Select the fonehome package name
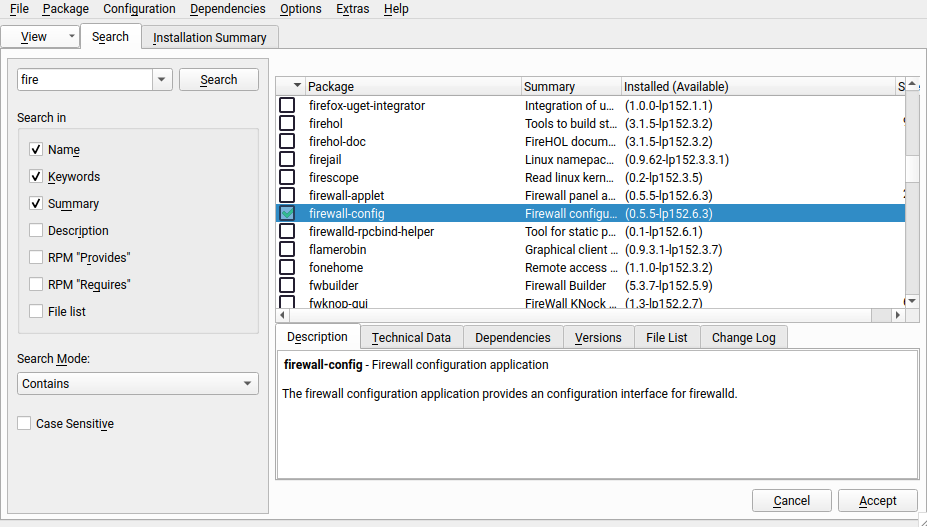Viewport: 927px width, 527px height. pyautogui.click(x=336, y=267)
